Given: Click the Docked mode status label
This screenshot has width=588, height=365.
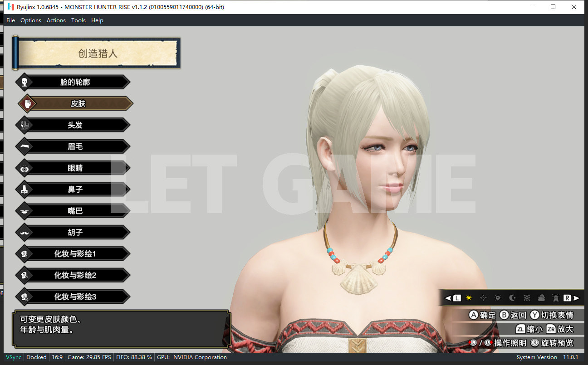Looking at the screenshot, I should click(36, 357).
